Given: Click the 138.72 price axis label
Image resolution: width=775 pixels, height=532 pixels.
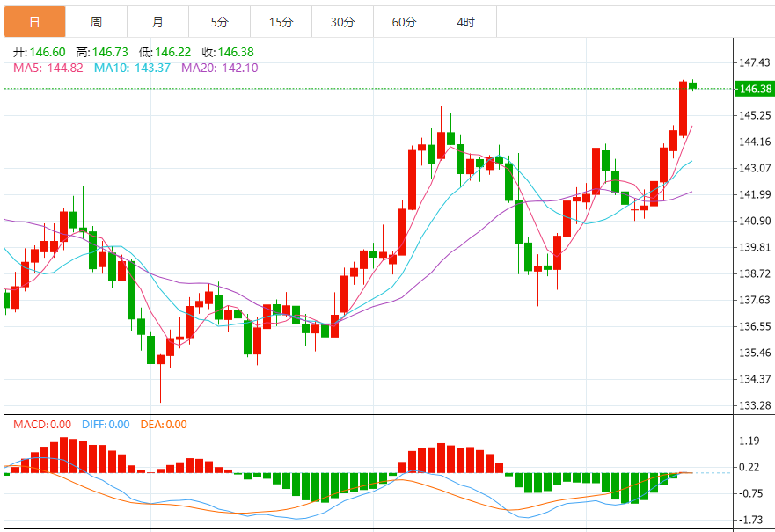Looking at the screenshot, I should tap(755, 273).
